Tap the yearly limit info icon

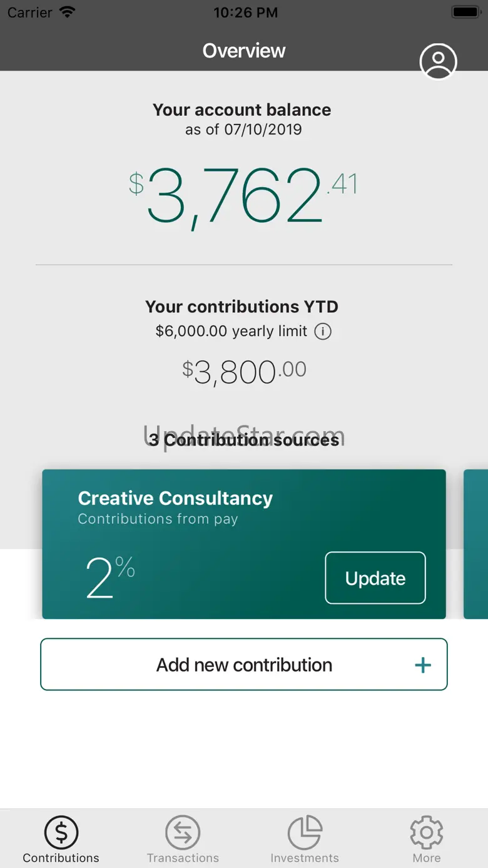[x=323, y=331]
